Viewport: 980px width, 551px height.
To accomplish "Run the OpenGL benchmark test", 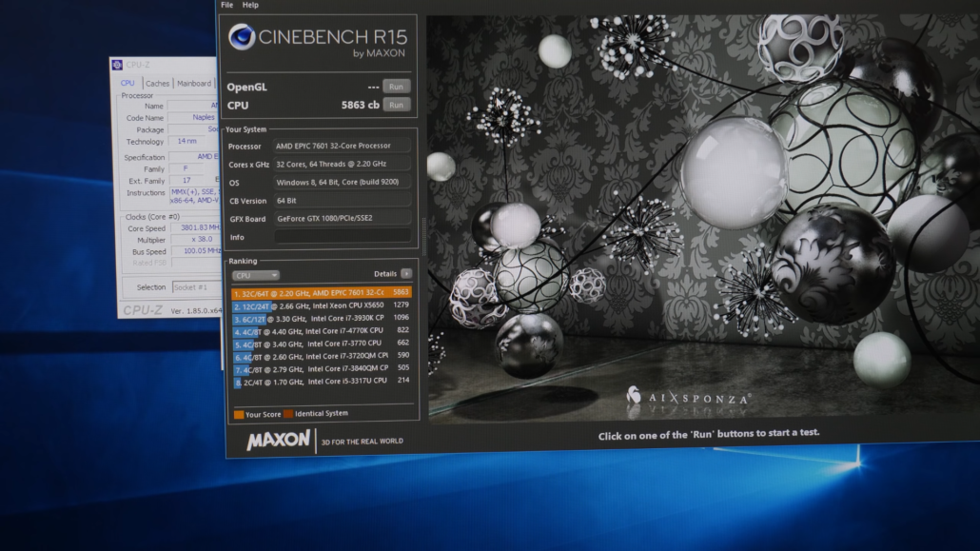I will tap(396, 87).
